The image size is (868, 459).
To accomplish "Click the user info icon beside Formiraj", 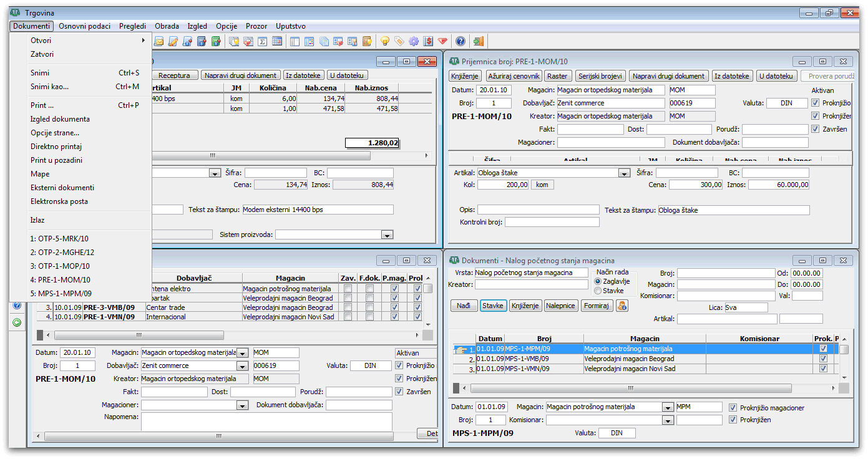I will (622, 306).
